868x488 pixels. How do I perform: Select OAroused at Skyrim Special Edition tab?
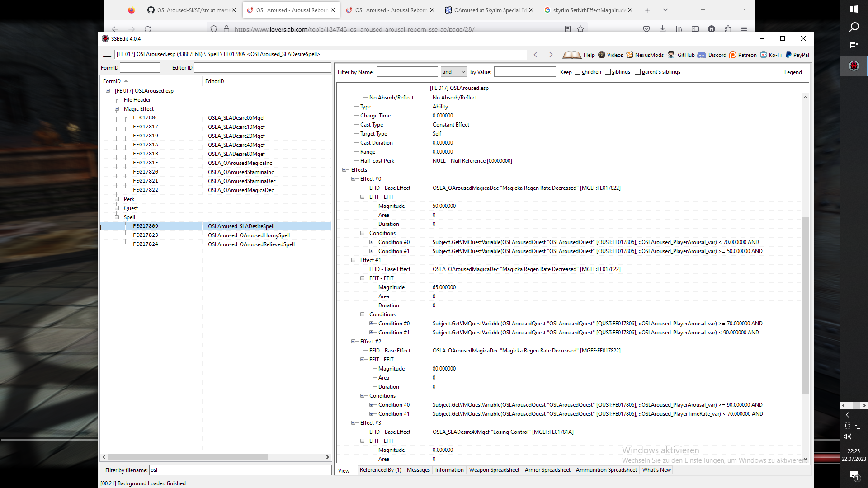[489, 10]
